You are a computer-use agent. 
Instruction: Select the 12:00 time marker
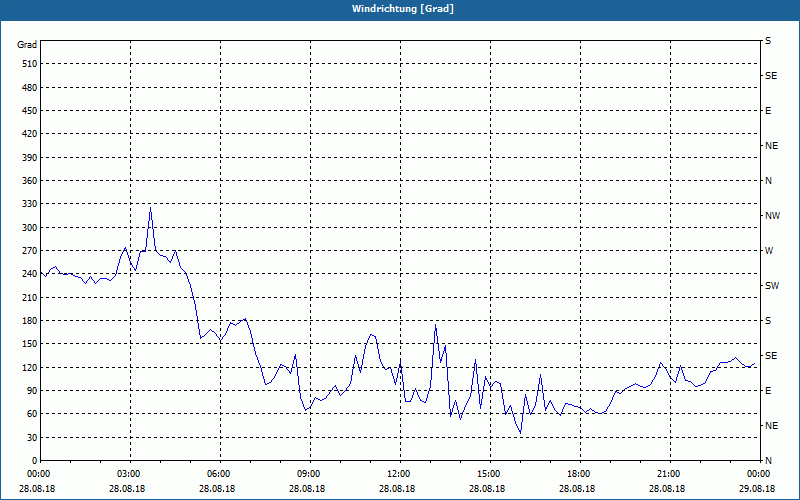tap(399, 474)
